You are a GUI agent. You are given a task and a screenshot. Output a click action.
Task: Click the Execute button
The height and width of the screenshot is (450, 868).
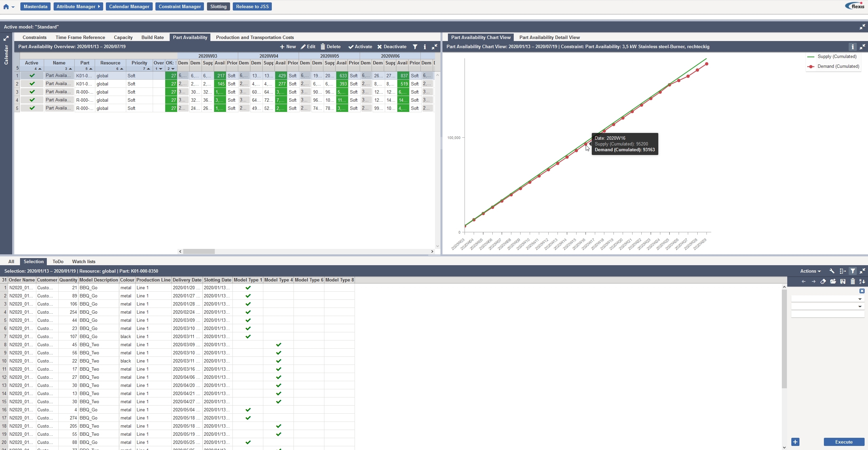coord(844,442)
